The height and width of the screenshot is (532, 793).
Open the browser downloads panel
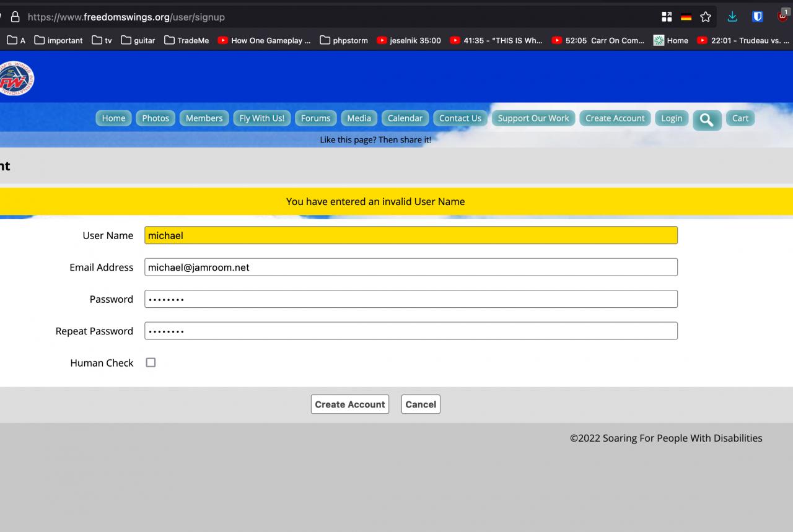[732, 17]
